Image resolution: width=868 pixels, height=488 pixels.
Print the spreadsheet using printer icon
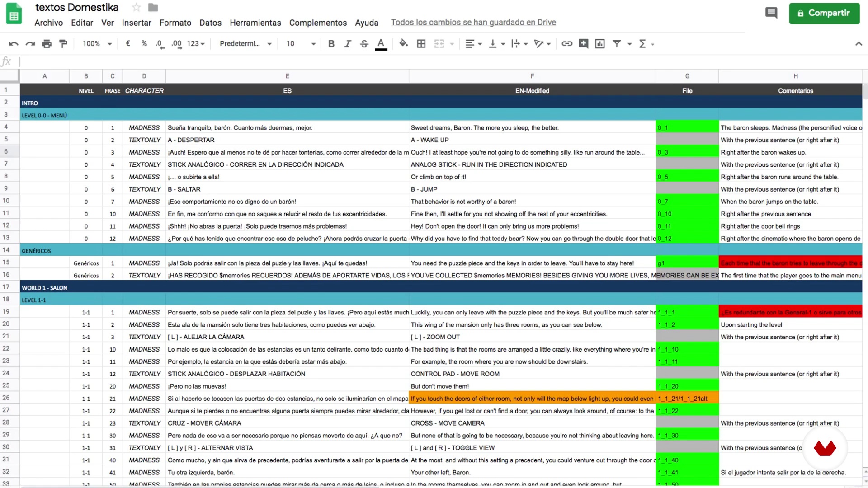click(47, 44)
